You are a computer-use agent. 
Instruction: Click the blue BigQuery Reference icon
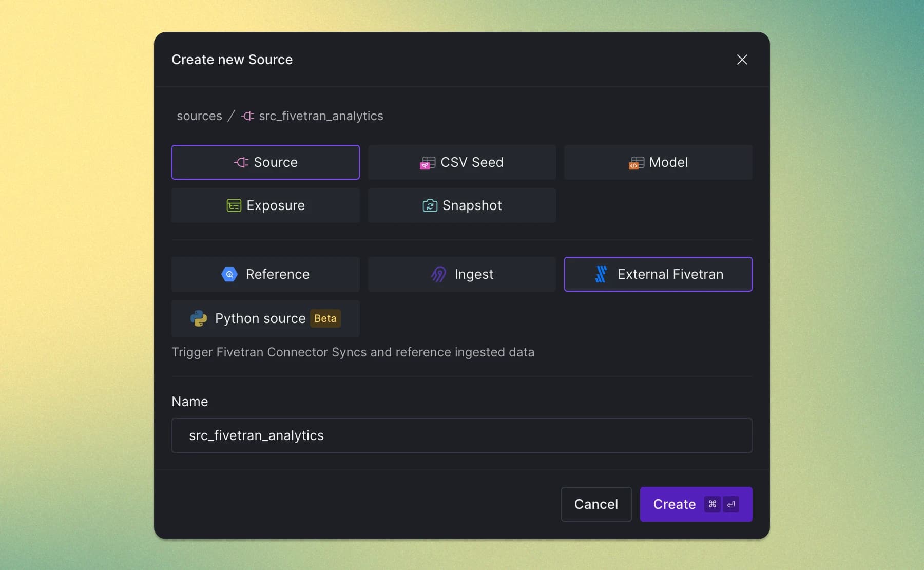point(229,274)
